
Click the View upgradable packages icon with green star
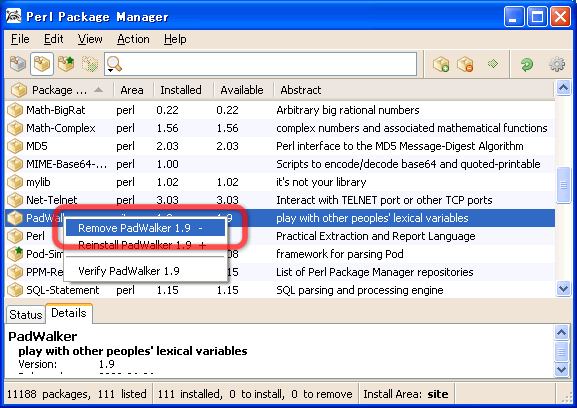pyautogui.click(x=66, y=64)
